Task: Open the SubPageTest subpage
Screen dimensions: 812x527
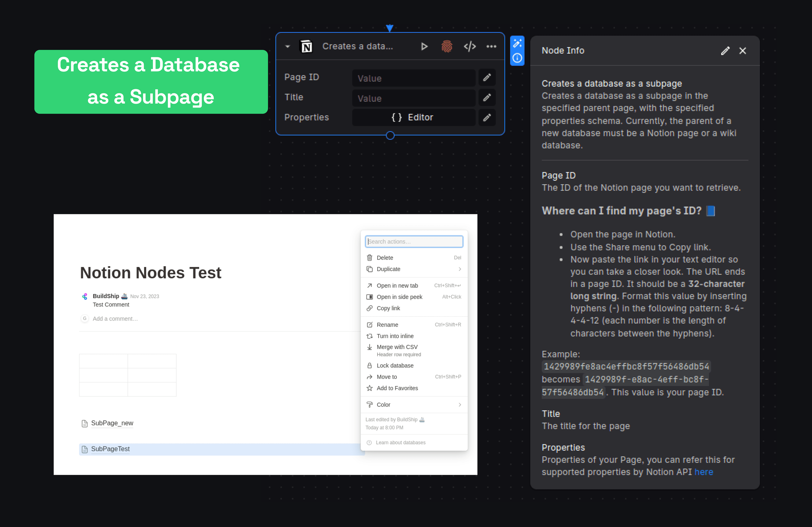Action: click(x=110, y=449)
